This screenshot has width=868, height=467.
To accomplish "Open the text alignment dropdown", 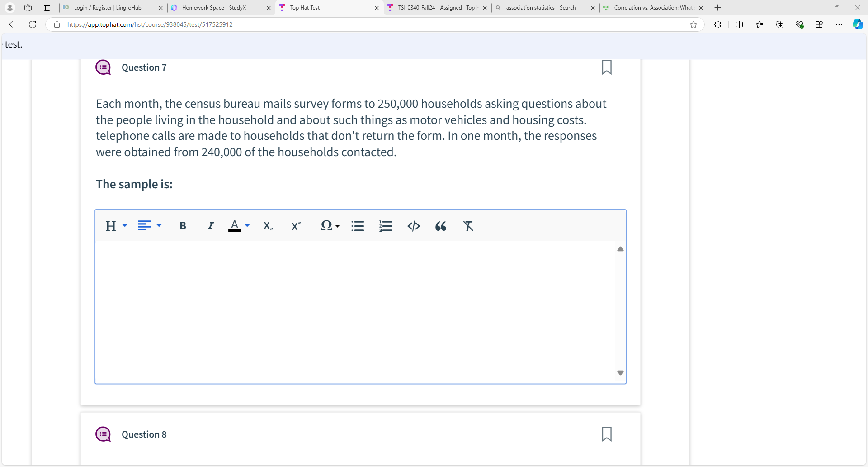I will [150, 225].
